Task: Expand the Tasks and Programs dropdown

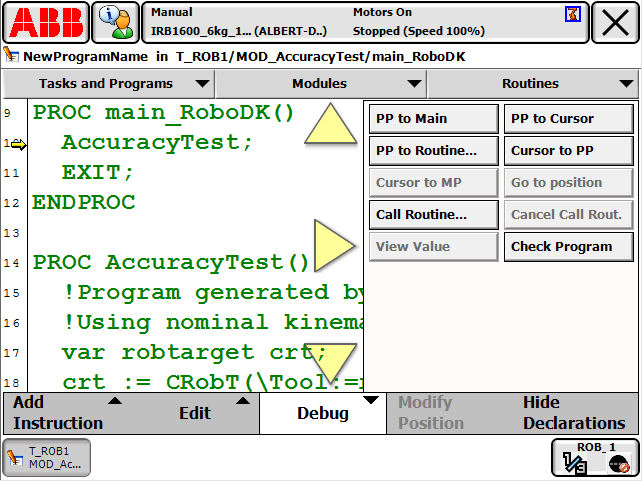Action: tap(109, 84)
